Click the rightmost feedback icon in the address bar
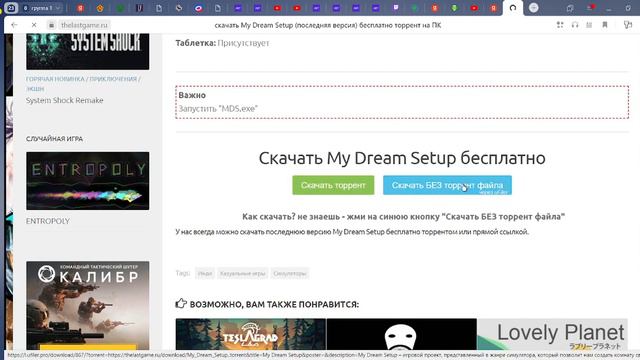Viewport: 640px width, 360px height. point(628,25)
